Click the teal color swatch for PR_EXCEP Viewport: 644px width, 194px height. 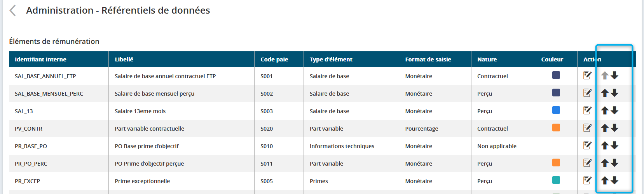[556, 180]
